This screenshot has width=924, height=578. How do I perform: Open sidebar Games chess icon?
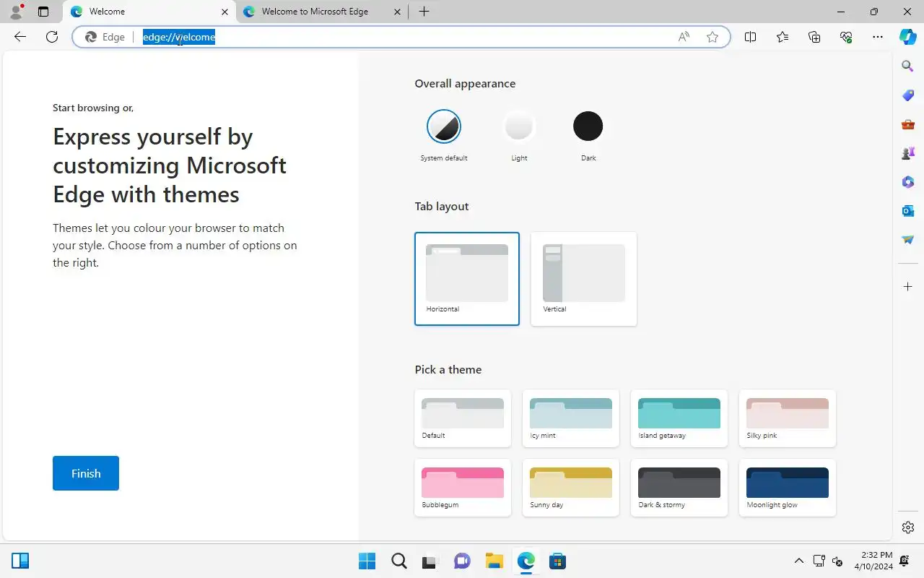click(x=908, y=153)
